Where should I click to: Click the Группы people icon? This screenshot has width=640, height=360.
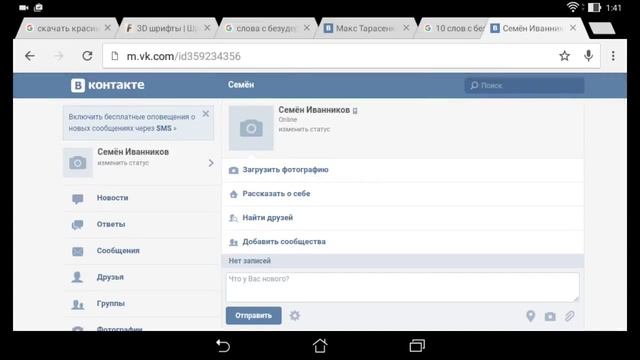pyautogui.click(x=78, y=304)
